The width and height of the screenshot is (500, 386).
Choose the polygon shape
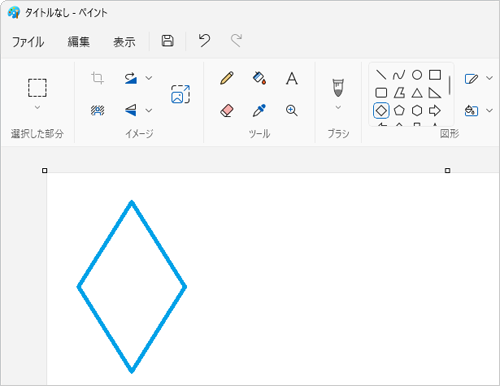click(399, 93)
